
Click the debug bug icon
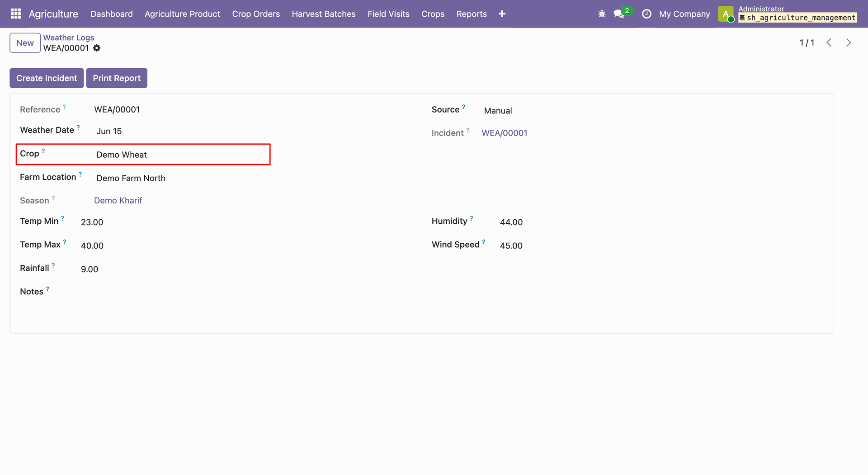coord(602,14)
